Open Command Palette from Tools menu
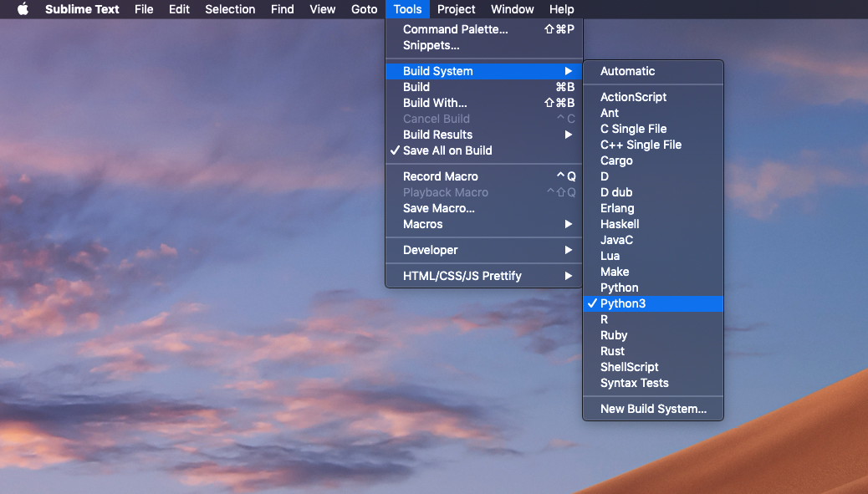Viewport: 868px width, 494px height. click(455, 29)
